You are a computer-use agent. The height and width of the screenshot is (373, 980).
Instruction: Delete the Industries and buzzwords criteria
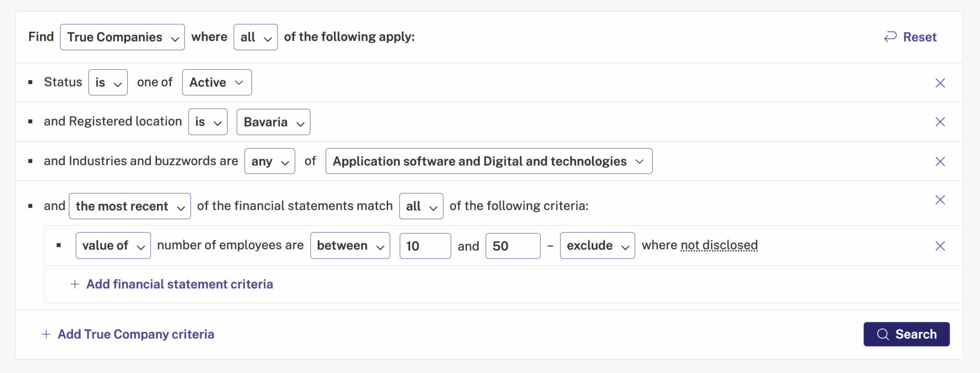(x=940, y=162)
